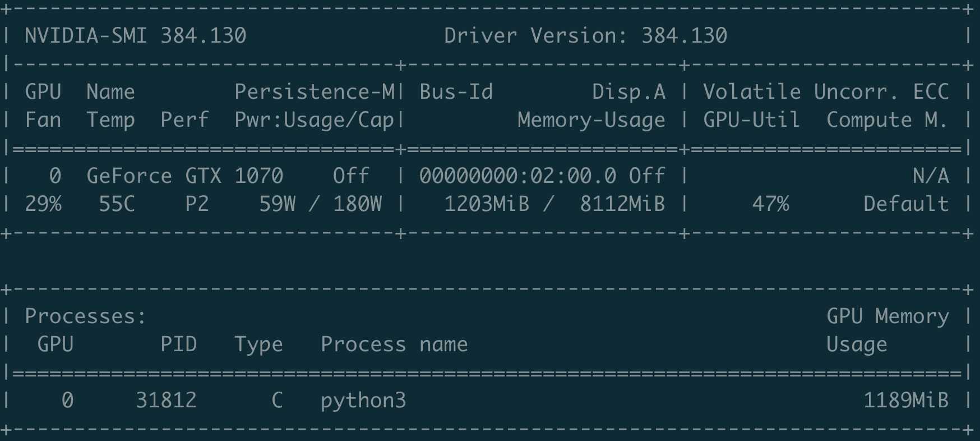
Task: Click the python3 process name
Action: pyautogui.click(x=363, y=401)
